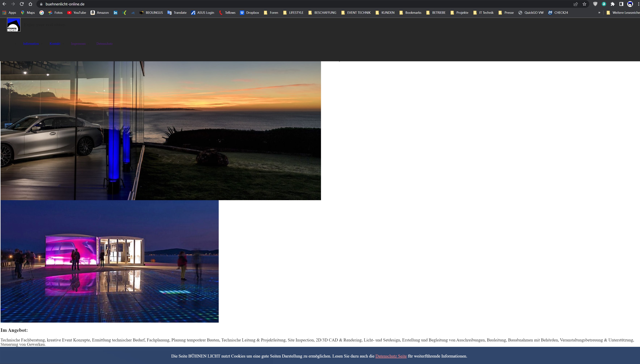
Task: Bookmark the page with the star icon
Action: (x=584, y=4)
